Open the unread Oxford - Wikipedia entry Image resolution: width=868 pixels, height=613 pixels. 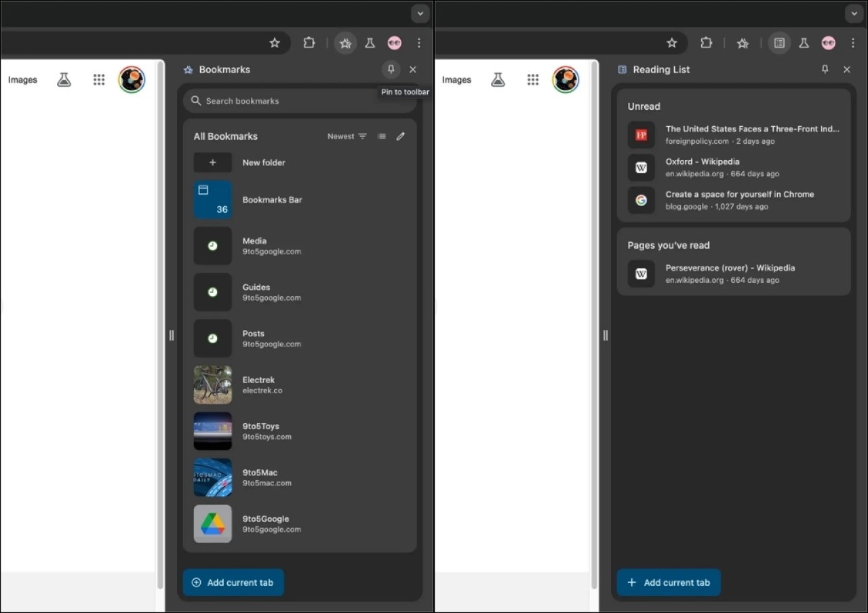(734, 167)
